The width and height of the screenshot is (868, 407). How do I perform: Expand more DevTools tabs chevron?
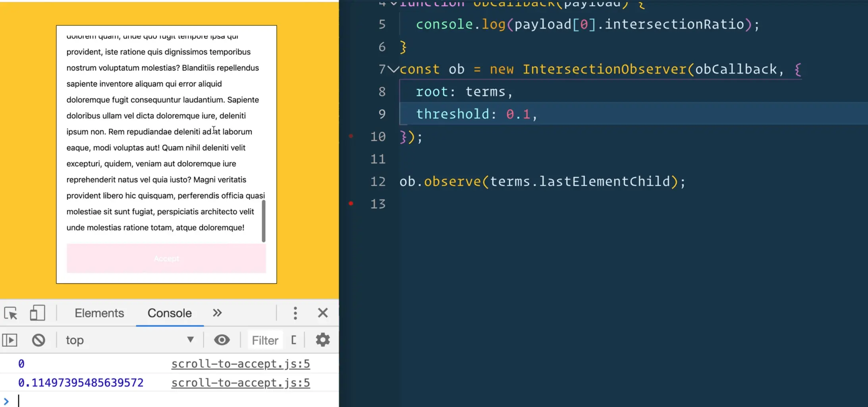[x=217, y=313]
